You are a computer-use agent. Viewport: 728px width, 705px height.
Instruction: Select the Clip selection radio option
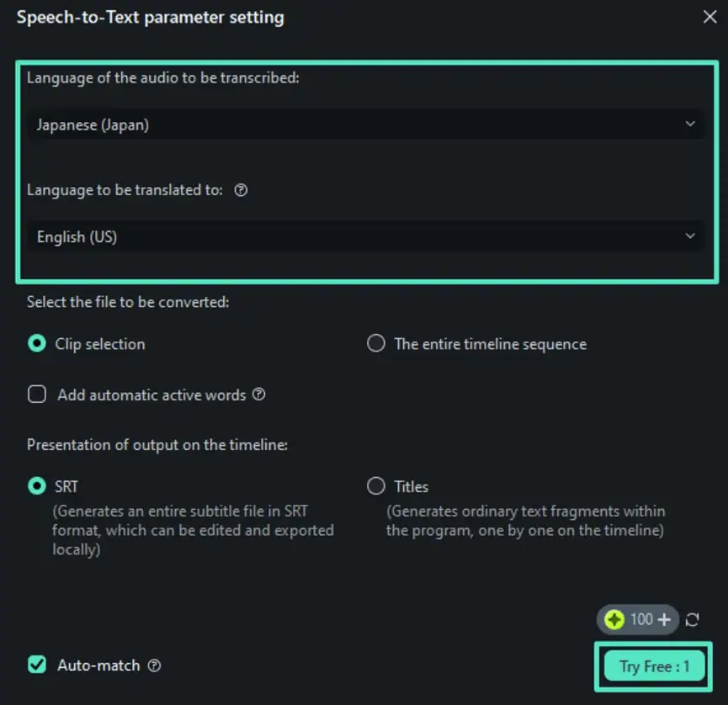point(37,343)
